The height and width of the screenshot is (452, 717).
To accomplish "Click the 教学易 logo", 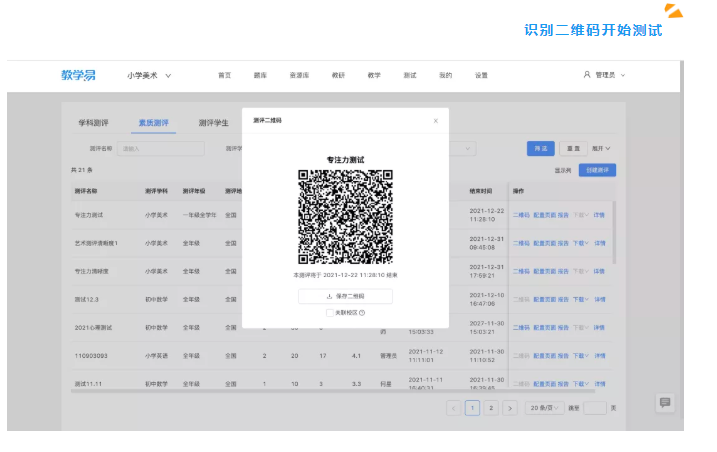I will 78,76.
